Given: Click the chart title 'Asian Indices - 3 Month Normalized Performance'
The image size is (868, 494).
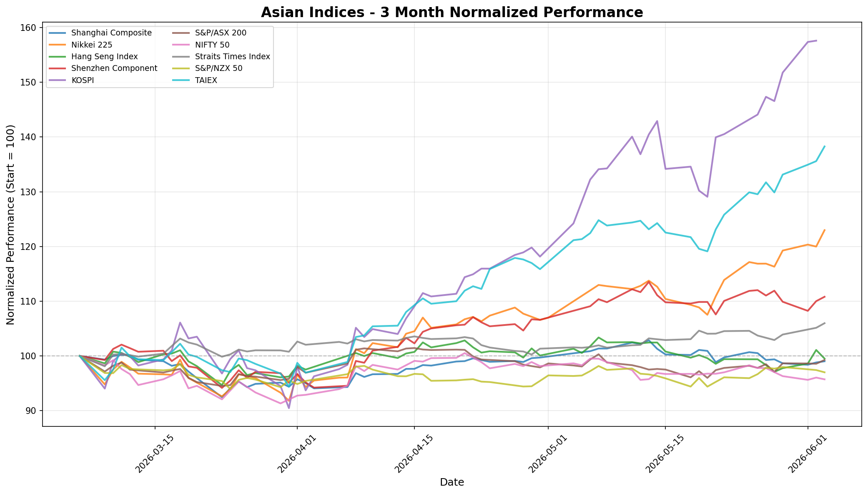Looking at the screenshot, I should click(452, 13).
